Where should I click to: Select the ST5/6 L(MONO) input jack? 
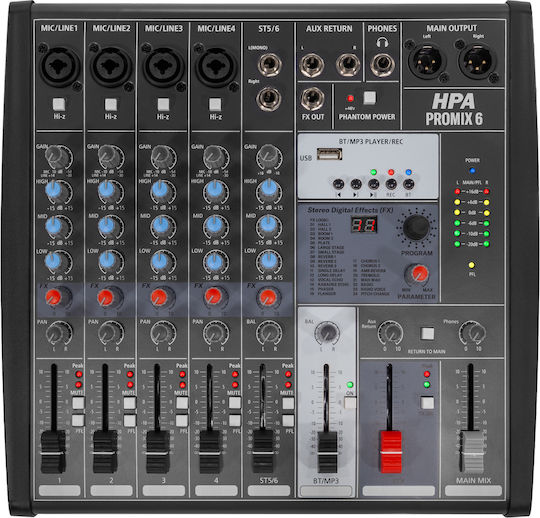(270, 65)
